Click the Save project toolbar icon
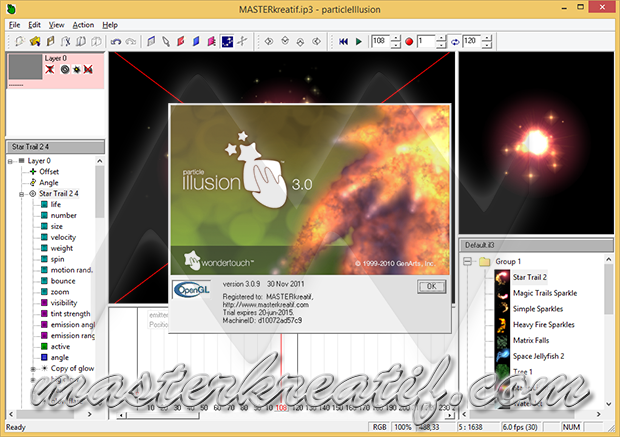Viewport: 620px width, 437px height. pos(51,41)
